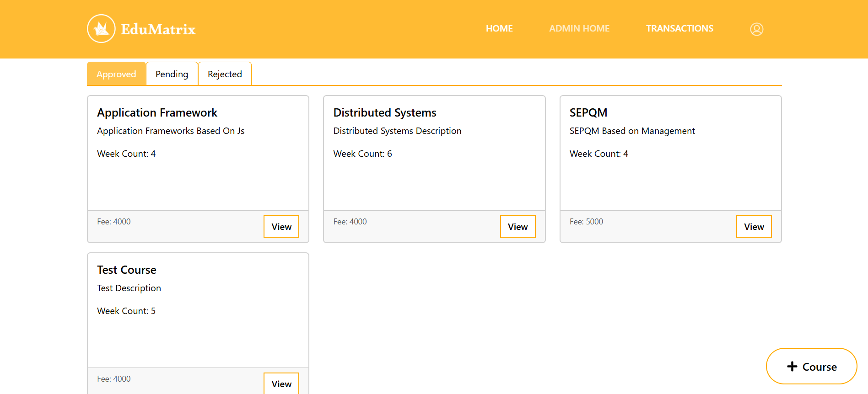View the SEPQM course
Screen dimensions: 868x394
click(x=754, y=227)
